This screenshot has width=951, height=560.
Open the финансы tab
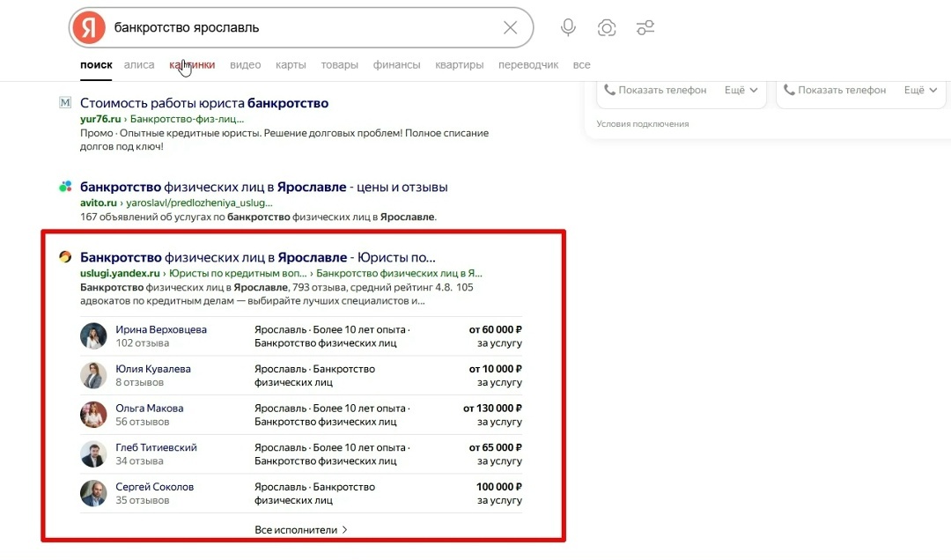tap(396, 64)
